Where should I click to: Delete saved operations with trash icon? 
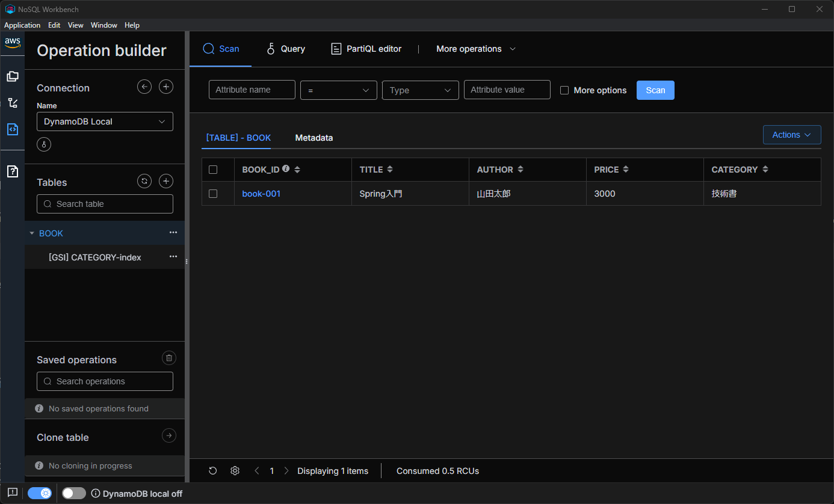click(x=169, y=358)
